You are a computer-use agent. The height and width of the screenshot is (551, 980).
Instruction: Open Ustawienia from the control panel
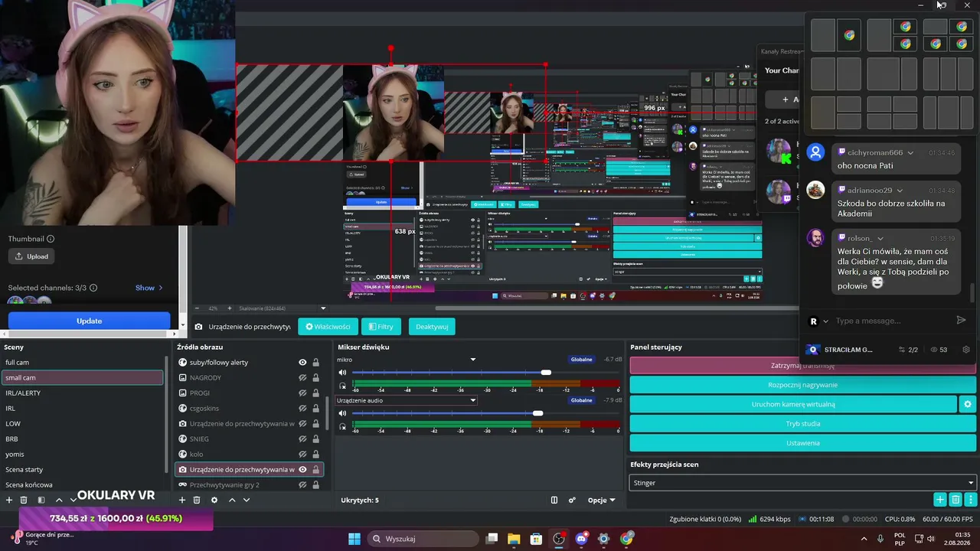802,442
